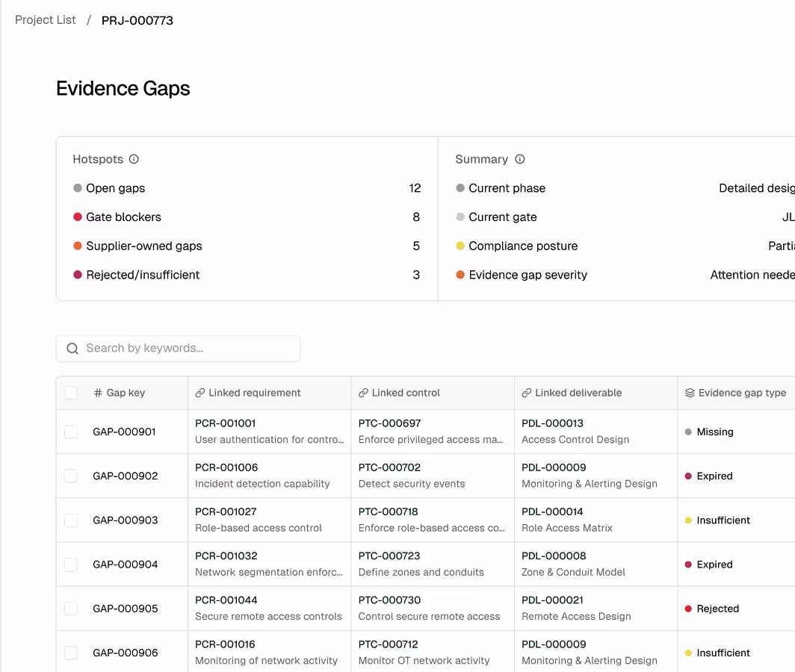Focus the Search by keywords field
The image size is (795, 672).
pyautogui.click(x=178, y=349)
